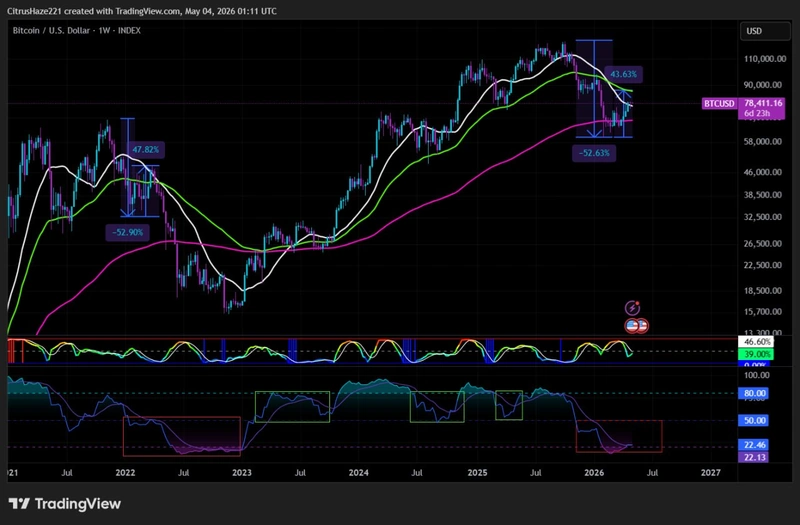Select the 78,411.16 last price label
The image size is (800, 525).
(x=763, y=103)
